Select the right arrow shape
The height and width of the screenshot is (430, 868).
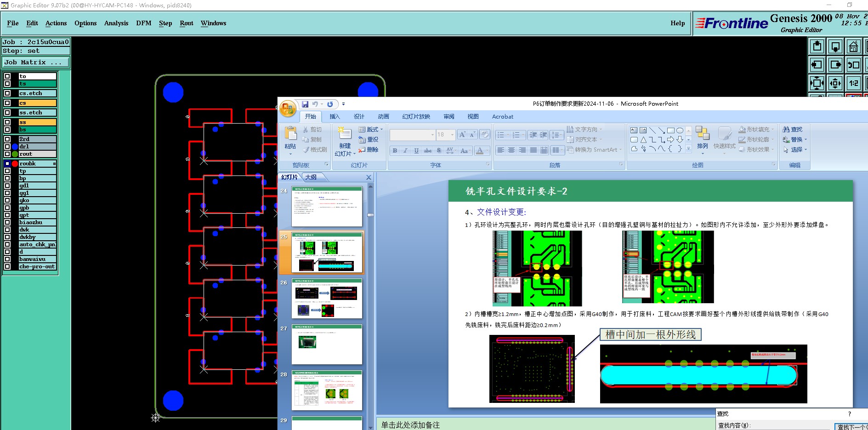coord(671,140)
